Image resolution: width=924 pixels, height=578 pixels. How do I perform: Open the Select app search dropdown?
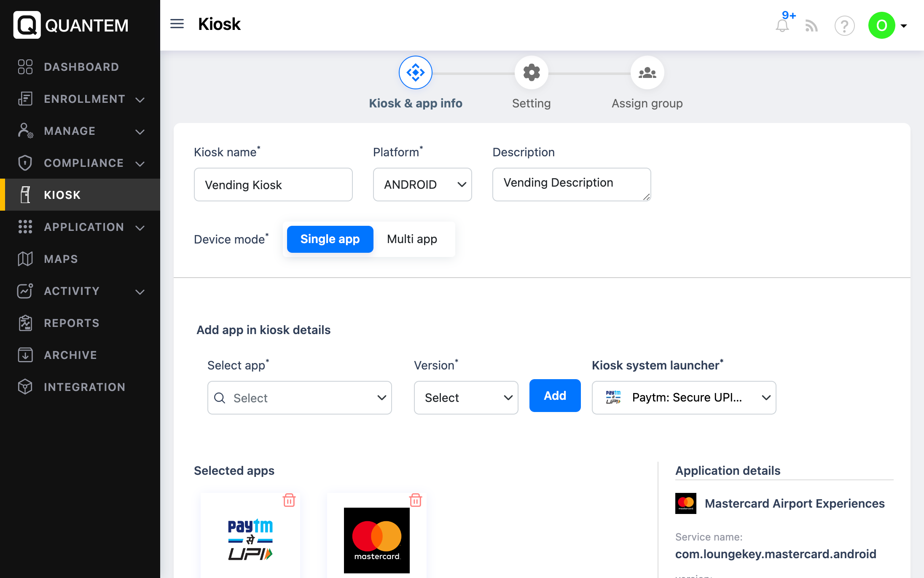tap(299, 398)
